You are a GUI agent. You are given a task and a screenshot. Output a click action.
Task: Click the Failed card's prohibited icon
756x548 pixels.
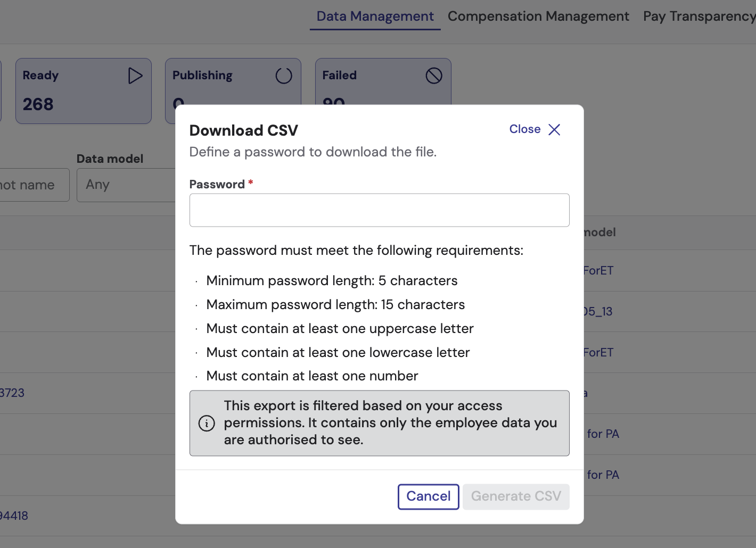[x=434, y=76]
